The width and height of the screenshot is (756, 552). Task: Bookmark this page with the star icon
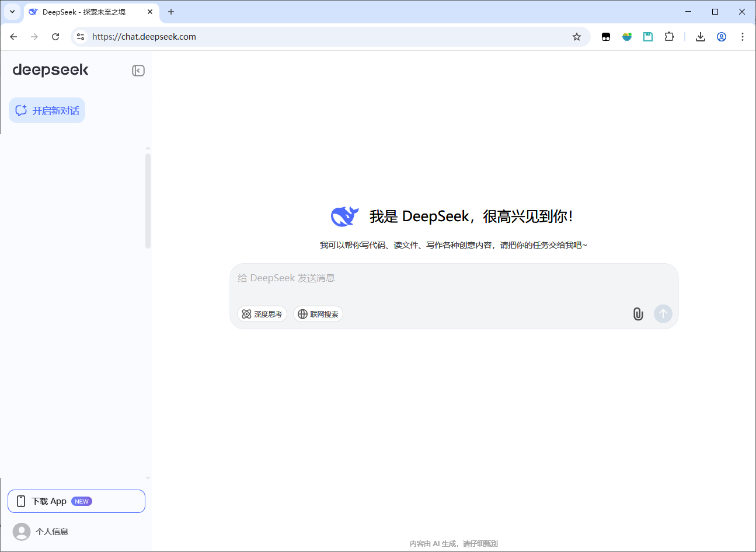click(577, 37)
